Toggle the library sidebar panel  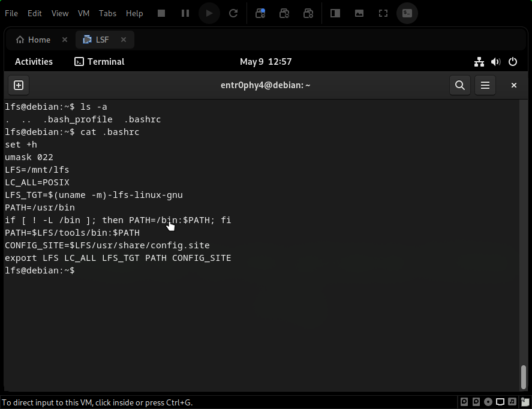point(334,13)
